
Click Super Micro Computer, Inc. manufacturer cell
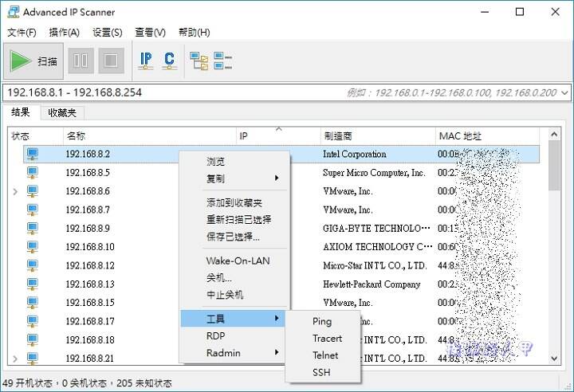tap(374, 173)
